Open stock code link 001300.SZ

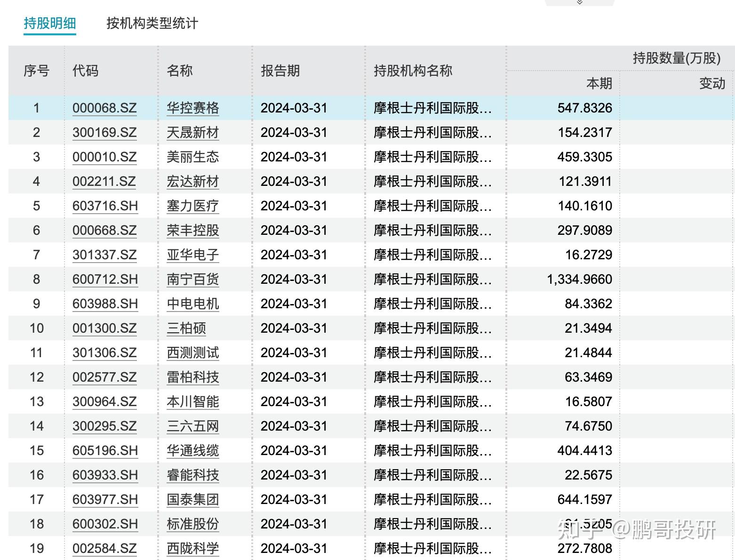[x=104, y=328]
